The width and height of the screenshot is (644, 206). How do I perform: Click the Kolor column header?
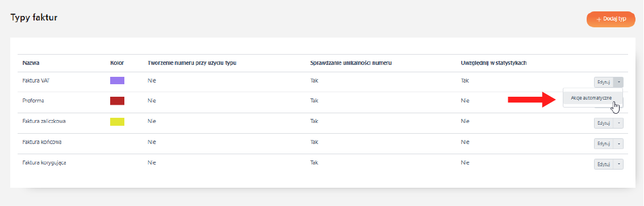pyautogui.click(x=117, y=63)
